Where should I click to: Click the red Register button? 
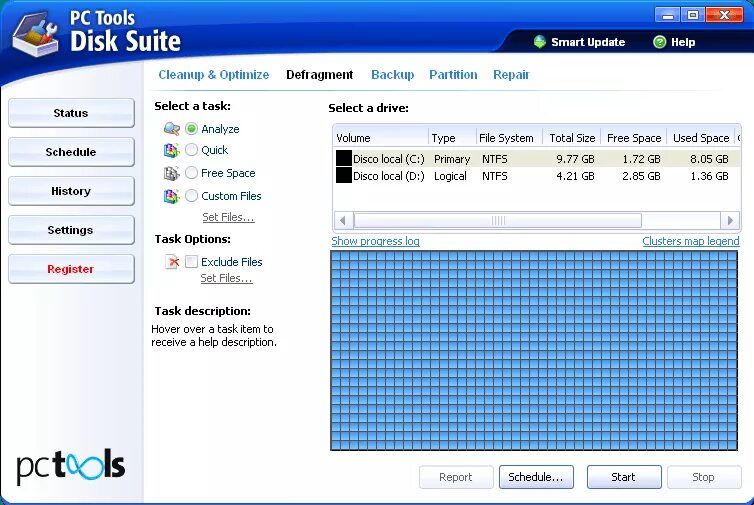click(x=71, y=269)
